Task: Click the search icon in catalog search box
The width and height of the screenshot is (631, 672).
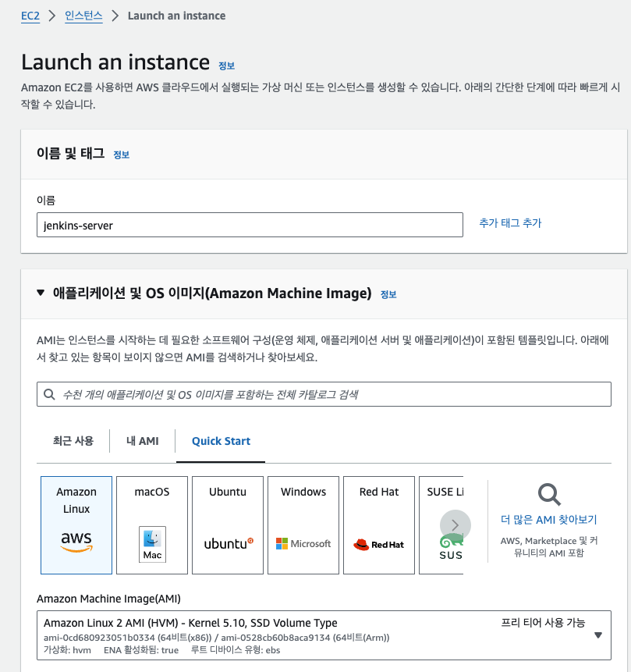Action: 49,394
